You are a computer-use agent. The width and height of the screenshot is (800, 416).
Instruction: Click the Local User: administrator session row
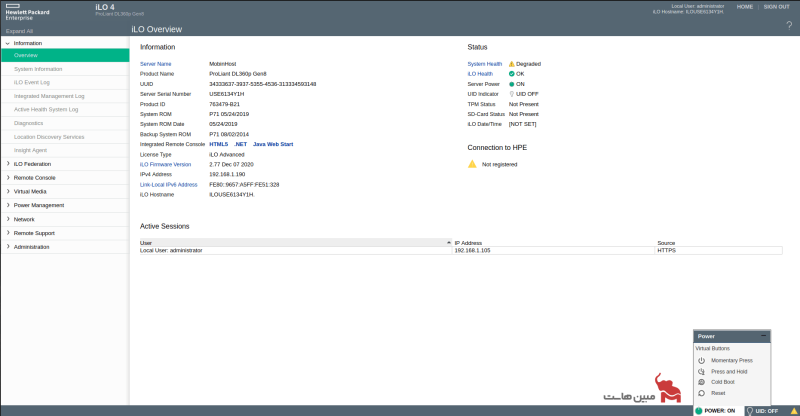pos(461,251)
